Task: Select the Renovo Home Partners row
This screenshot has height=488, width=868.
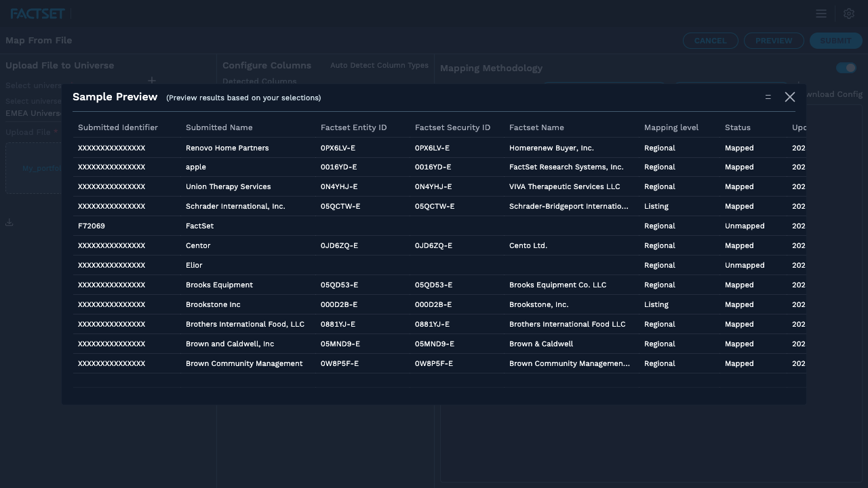Action: [439, 148]
